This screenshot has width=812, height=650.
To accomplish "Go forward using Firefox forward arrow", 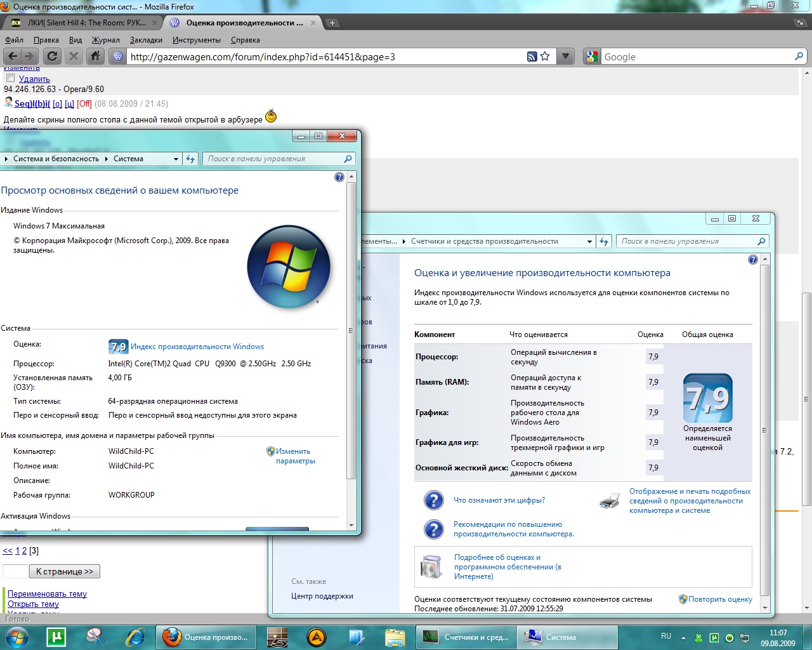I will point(29,56).
